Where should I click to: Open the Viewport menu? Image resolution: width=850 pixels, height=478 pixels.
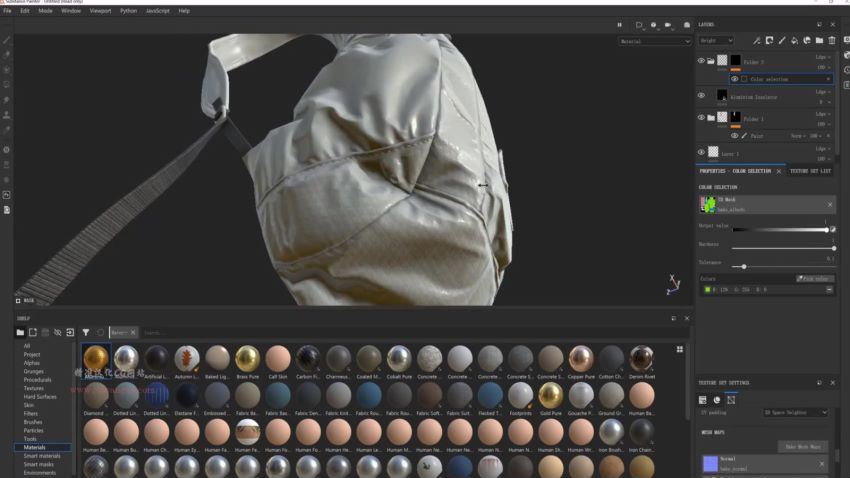tap(100, 10)
